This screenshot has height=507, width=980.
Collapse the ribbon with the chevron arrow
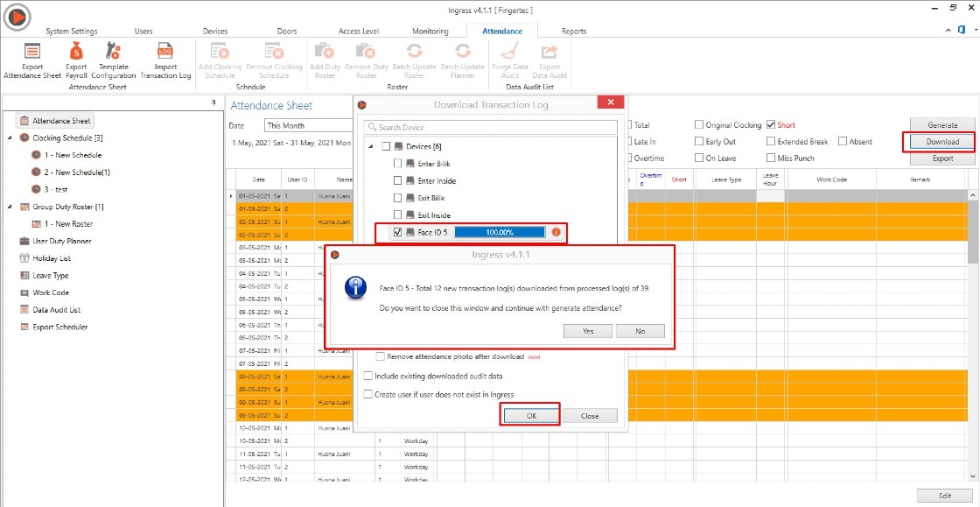[x=948, y=30]
